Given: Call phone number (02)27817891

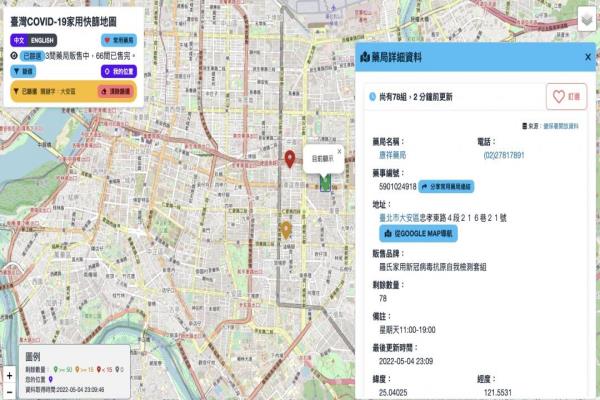Looking at the screenshot, I should 504,155.
